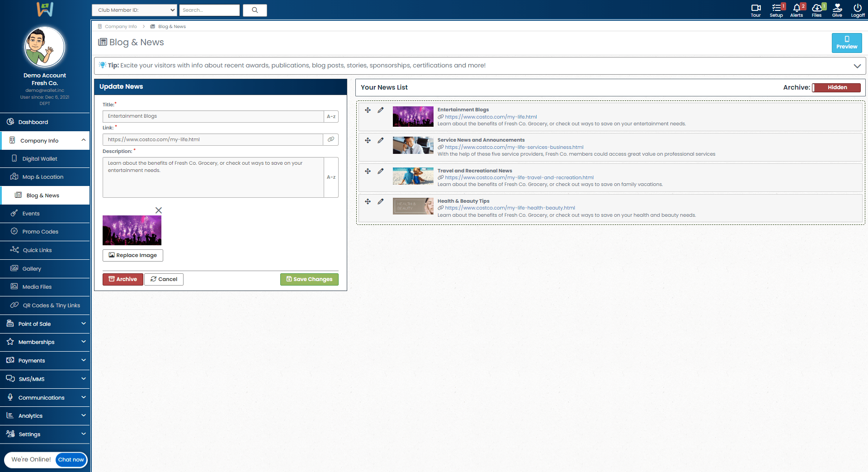Click the Replace Image button
Viewport: 868px width, 472px height.
point(132,255)
